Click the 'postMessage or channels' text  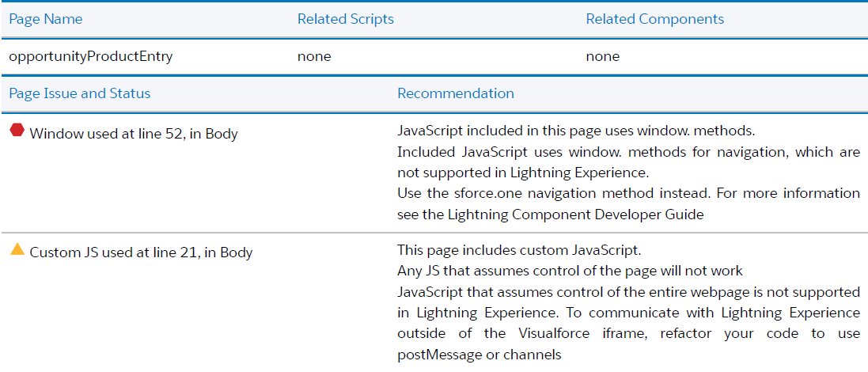(x=479, y=355)
